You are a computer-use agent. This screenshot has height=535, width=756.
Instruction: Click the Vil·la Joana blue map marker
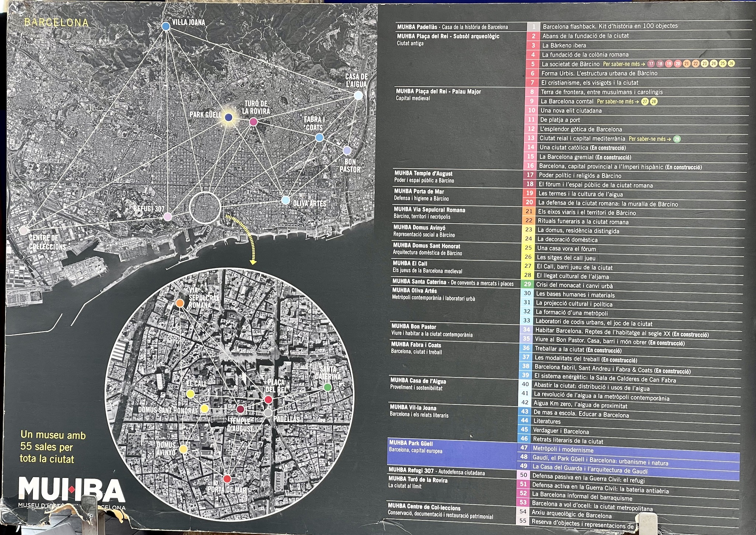point(166,26)
